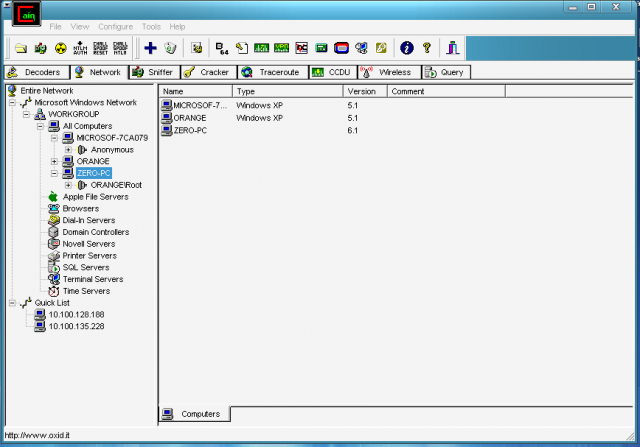Open the File menu

pos(56,27)
